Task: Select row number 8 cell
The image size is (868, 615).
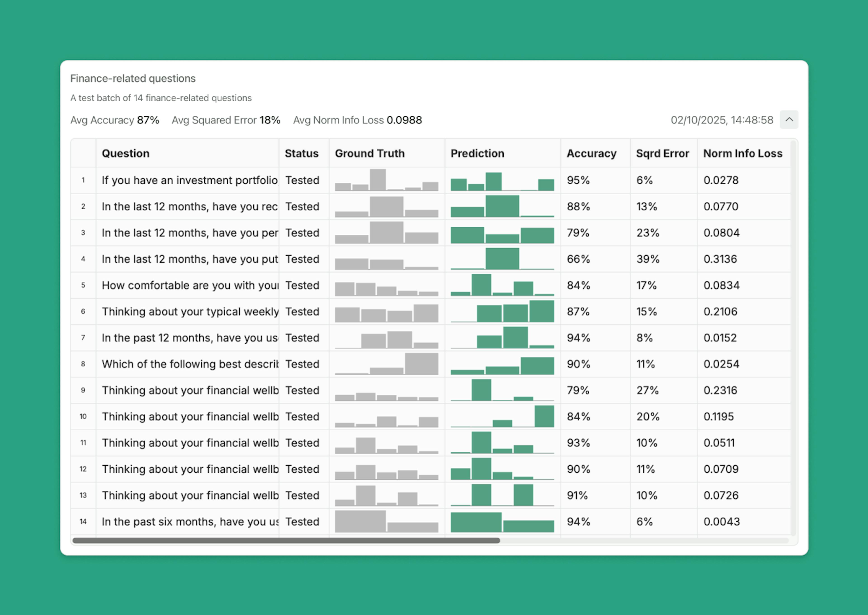Action: pos(83,364)
